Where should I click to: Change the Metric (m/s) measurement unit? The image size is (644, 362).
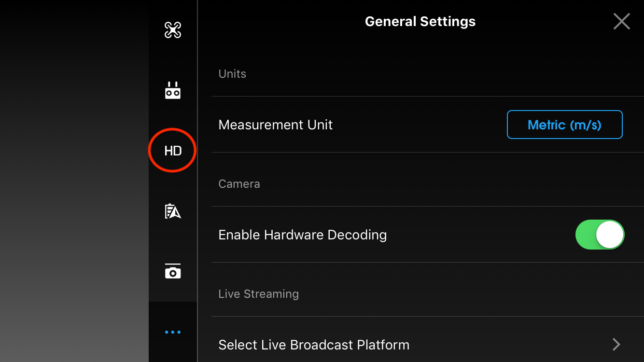pos(564,125)
